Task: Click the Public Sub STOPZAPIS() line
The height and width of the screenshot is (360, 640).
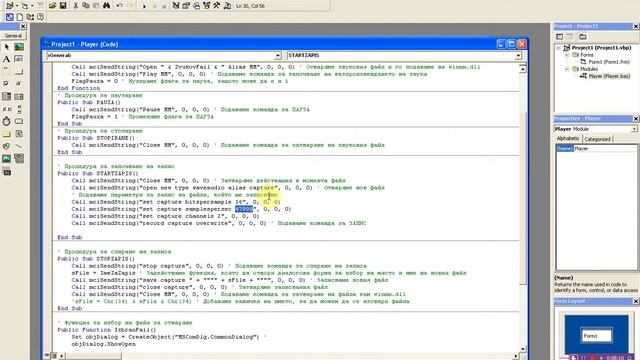Action: pos(96,259)
